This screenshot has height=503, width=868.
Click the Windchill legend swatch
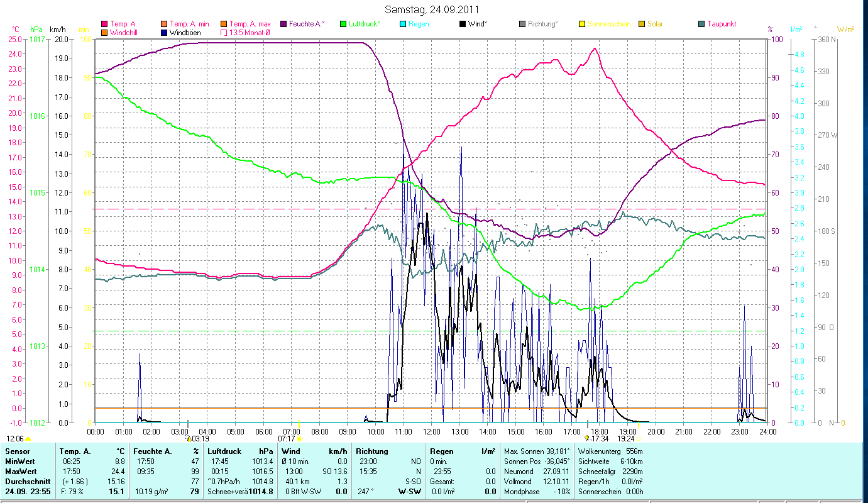[104, 32]
